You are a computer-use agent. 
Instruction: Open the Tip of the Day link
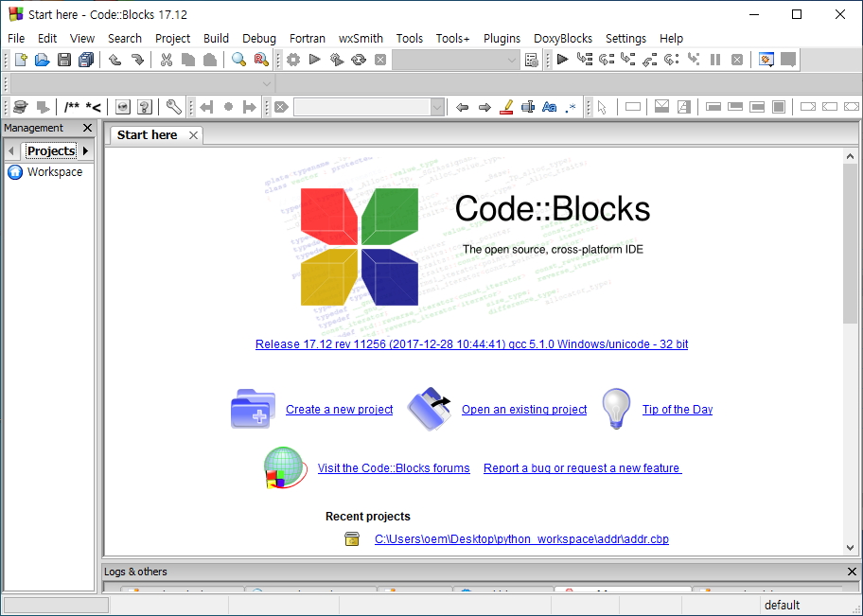coord(677,410)
